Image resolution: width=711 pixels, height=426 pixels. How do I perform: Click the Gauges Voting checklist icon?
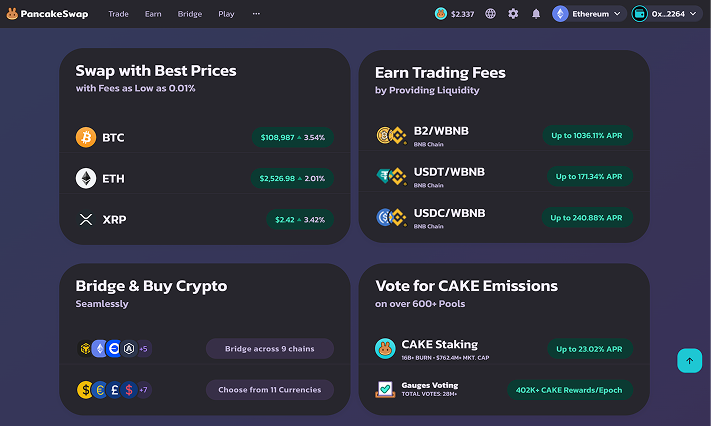tap(386, 389)
